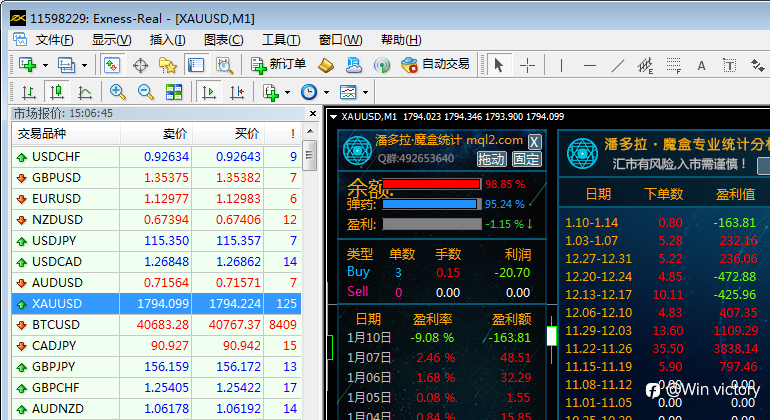Screen dimensions: 770x420
Task: Select the vertical line drawing tool
Action: (x=561, y=65)
